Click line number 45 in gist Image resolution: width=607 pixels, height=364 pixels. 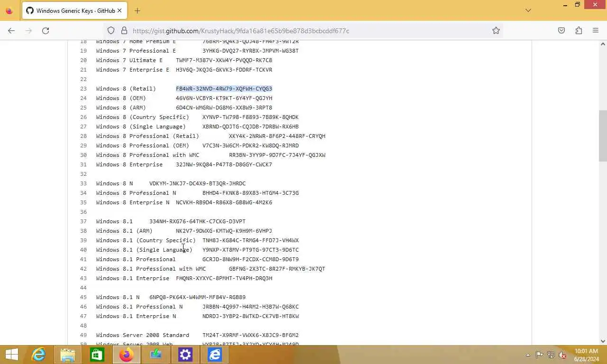tap(83, 297)
